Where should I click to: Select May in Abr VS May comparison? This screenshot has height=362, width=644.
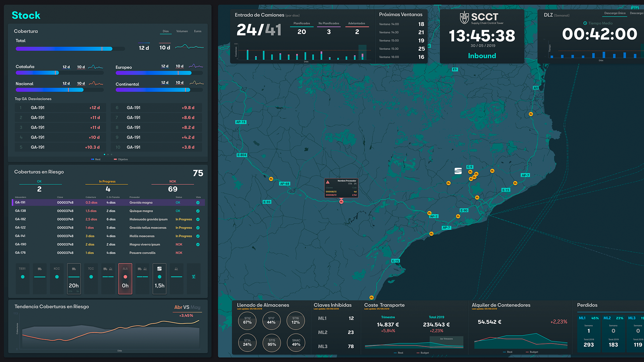(195, 307)
